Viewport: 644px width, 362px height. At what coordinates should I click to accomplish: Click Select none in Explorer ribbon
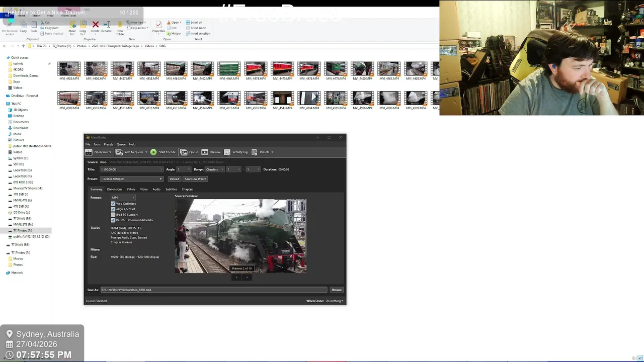tap(196, 28)
